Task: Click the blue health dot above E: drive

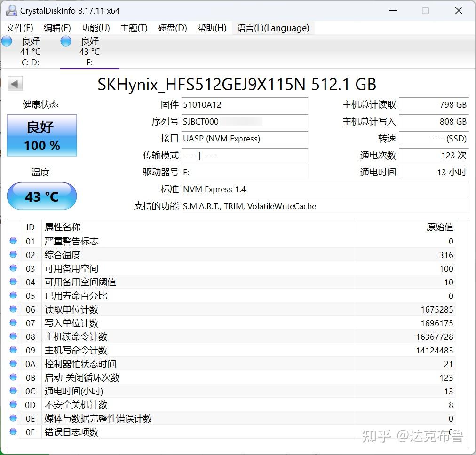Action: click(65, 41)
